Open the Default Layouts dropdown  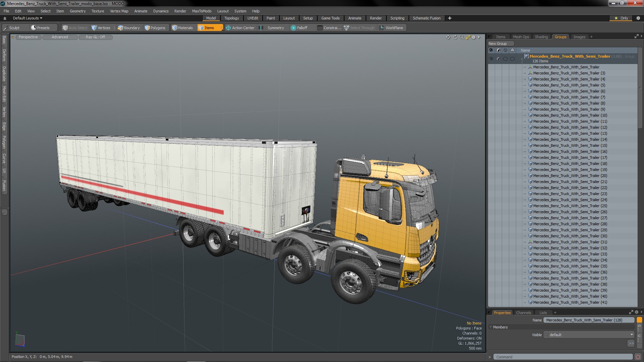click(x=28, y=18)
